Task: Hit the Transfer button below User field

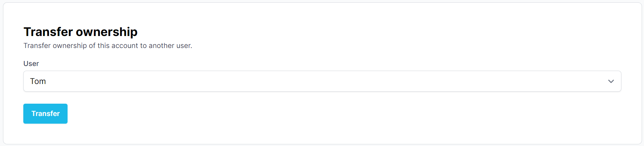Action: 45,114
